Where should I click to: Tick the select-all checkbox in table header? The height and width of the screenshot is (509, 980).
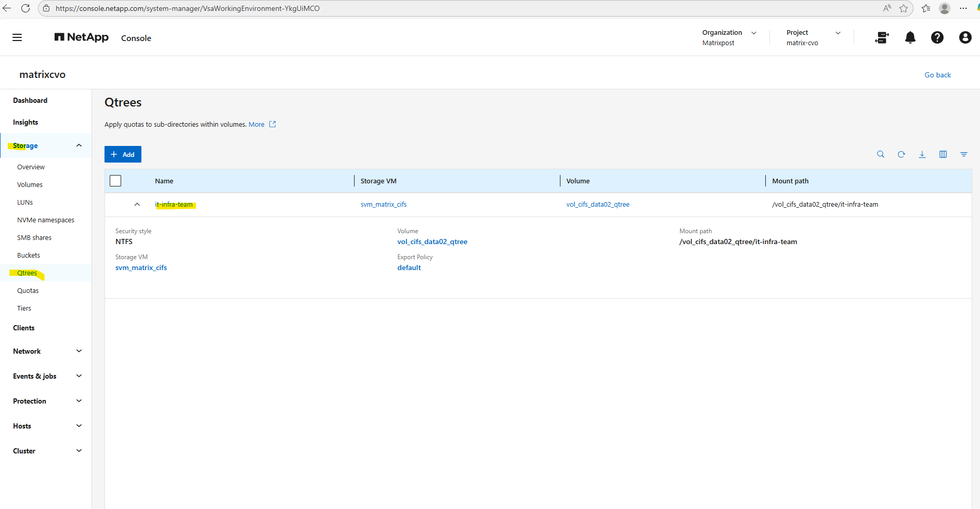pos(115,181)
